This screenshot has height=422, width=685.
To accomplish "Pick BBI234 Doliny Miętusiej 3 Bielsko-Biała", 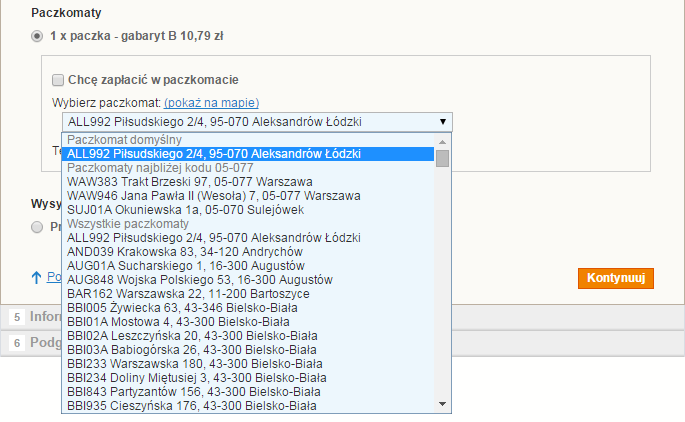I will 248,377.
